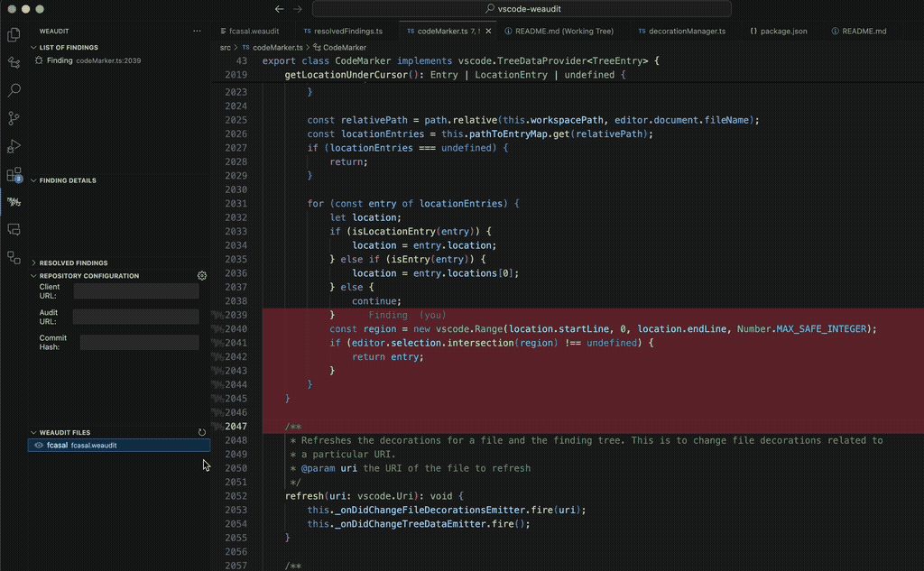Image resolution: width=924 pixels, height=571 pixels.
Task: Switch to the README.md tab
Action: click(859, 32)
